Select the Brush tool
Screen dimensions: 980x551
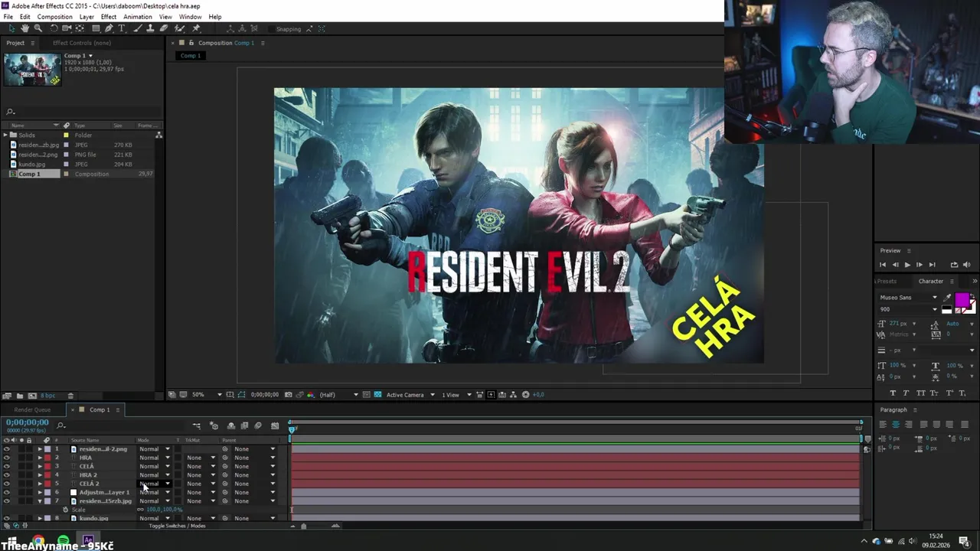(x=138, y=28)
